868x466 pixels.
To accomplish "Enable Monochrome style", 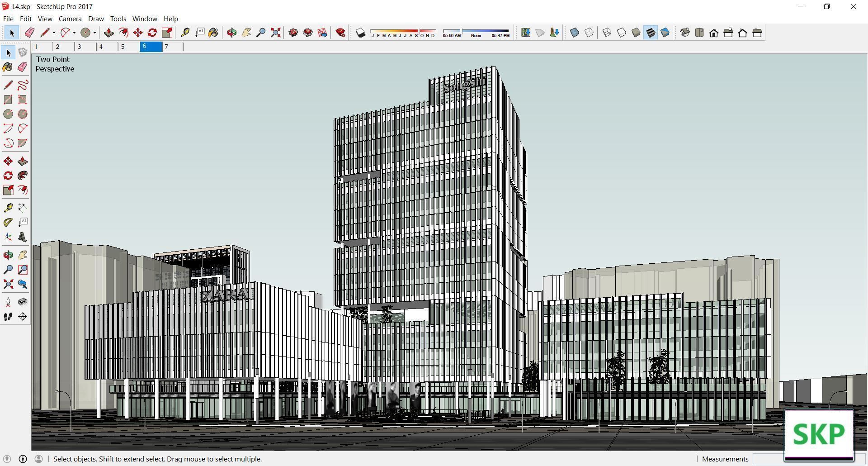I will point(665,33).
